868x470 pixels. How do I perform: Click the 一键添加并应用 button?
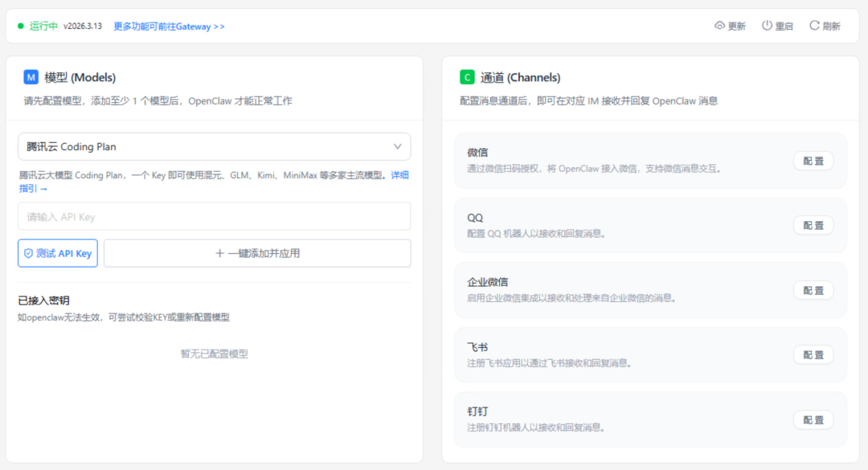coord(257,253)
